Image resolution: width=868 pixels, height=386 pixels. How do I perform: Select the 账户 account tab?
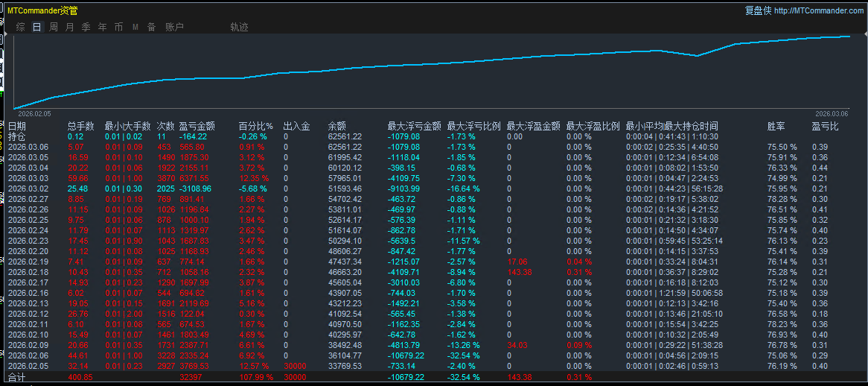(174, 27)
